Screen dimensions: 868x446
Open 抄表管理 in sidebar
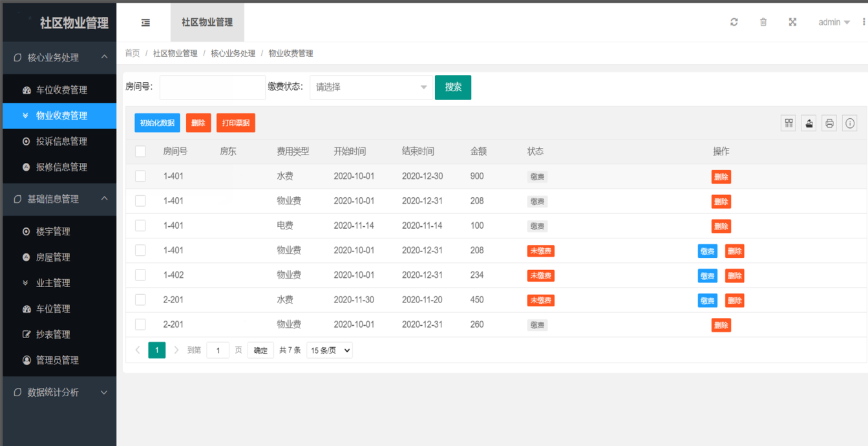59,334
